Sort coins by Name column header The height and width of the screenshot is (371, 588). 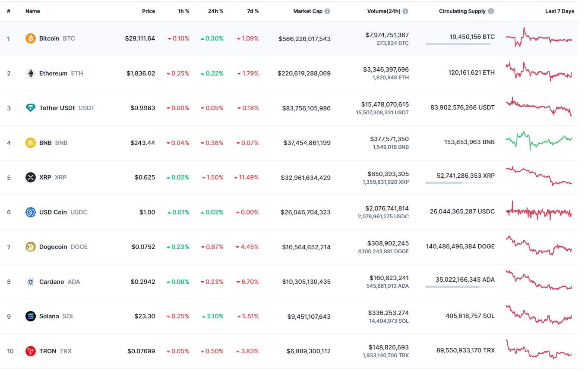coord(32,11)
